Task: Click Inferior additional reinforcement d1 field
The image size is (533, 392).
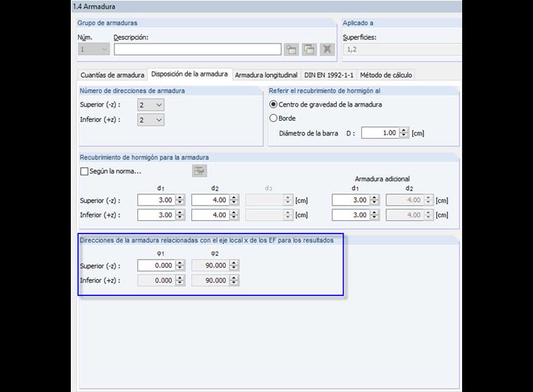Action: click(x=351, y=215)
